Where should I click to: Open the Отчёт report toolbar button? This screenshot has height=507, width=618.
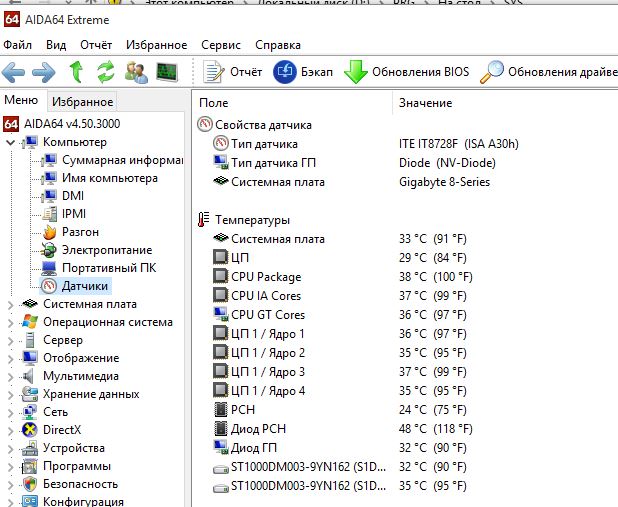click(232, 72)
